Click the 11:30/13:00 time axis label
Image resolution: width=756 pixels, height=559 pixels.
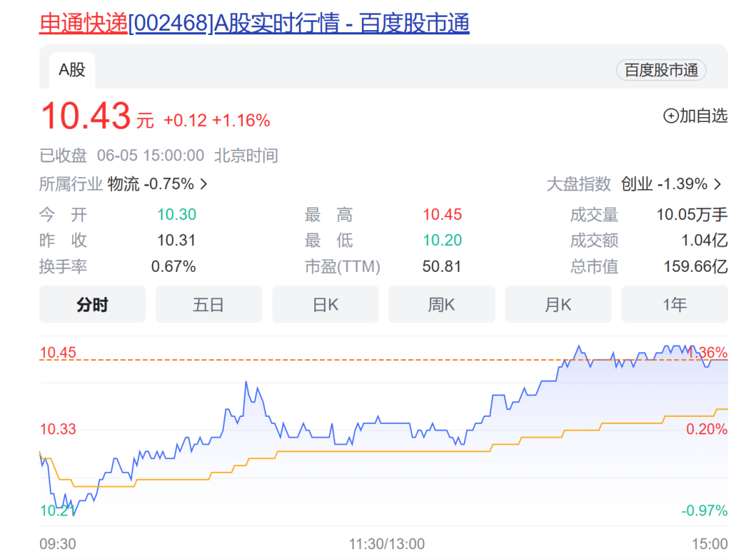386,544
